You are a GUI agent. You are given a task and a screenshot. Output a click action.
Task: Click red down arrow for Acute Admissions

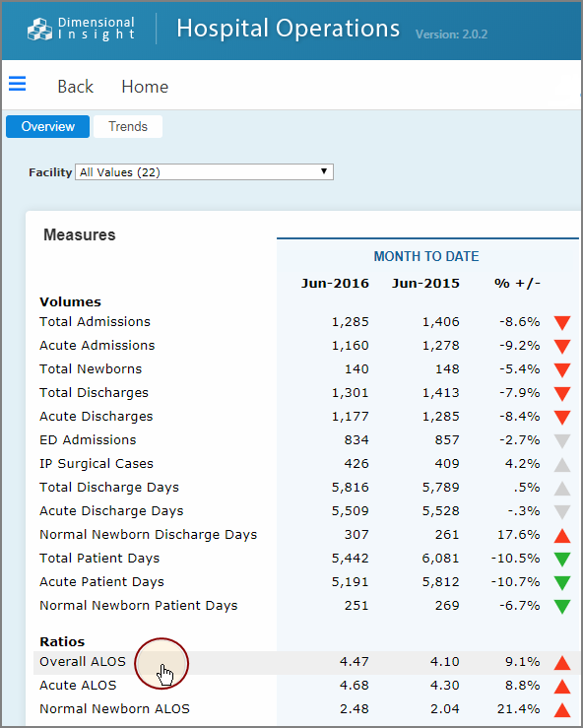(x=562, y=347)
